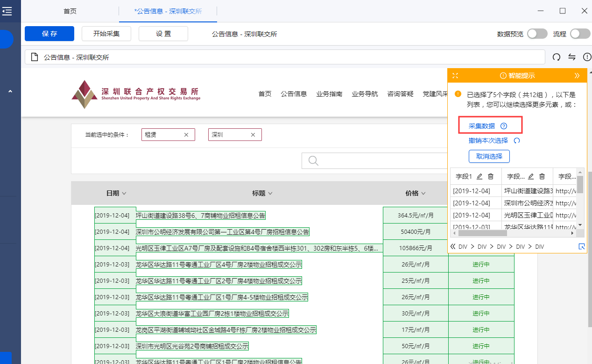The height and width of the screenshot is (364, 592).
Task: Click the page refresh icon beside address bar
Action: point(557,57)
